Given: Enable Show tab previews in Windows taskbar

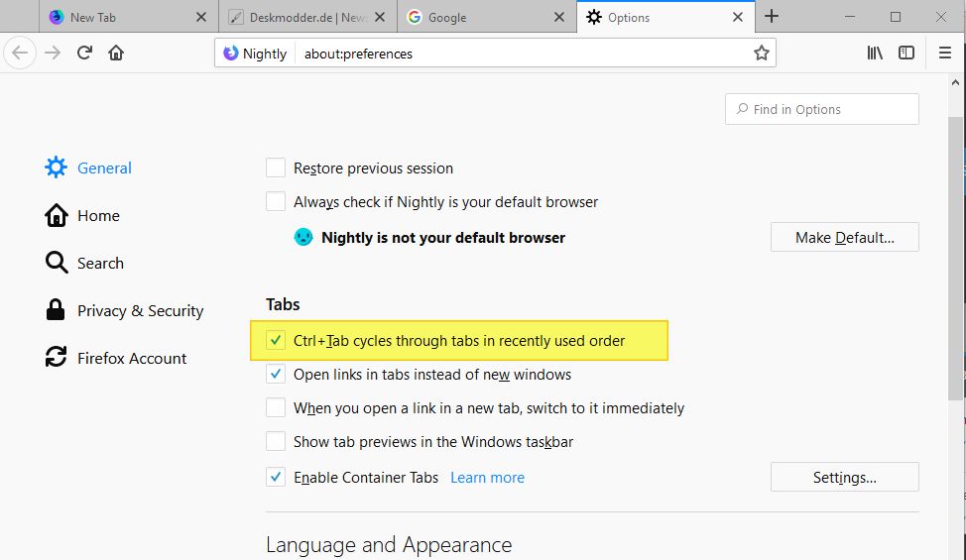Looking at the screenshot, I should pyautogui.click(x=276, y=441).
